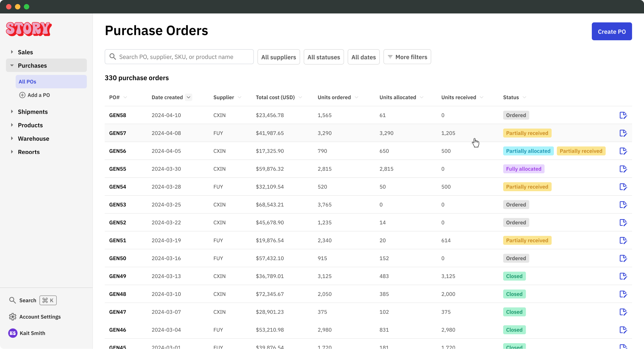Open the All suppliers filter
The image size is (644, 349).
tap(278, 57)
